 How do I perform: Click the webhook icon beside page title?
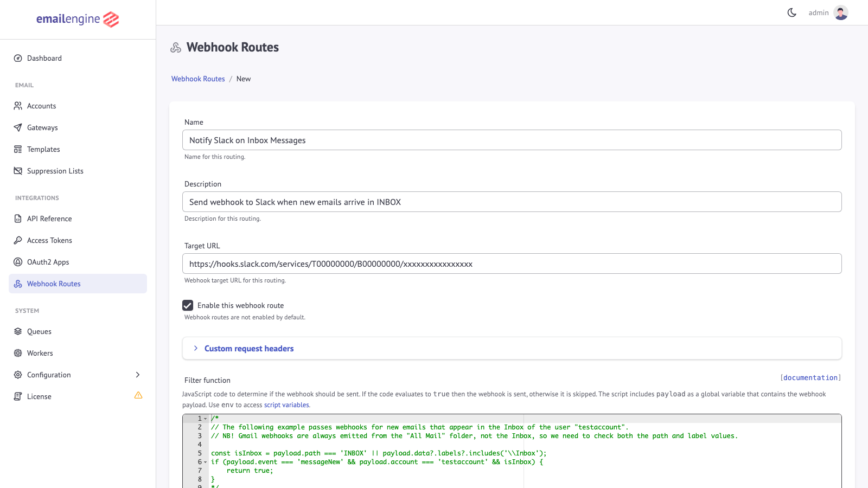click(176, 48)
